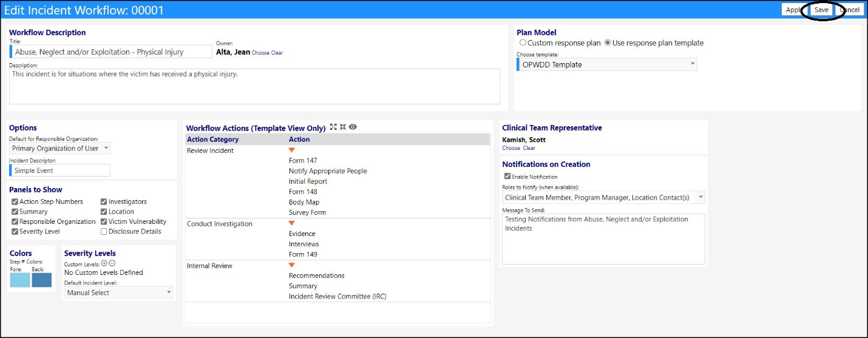Image resolution: width=868 pixels, height=338 pixels.
Task: Select the Survey Form action
Action: click(307, 212)
